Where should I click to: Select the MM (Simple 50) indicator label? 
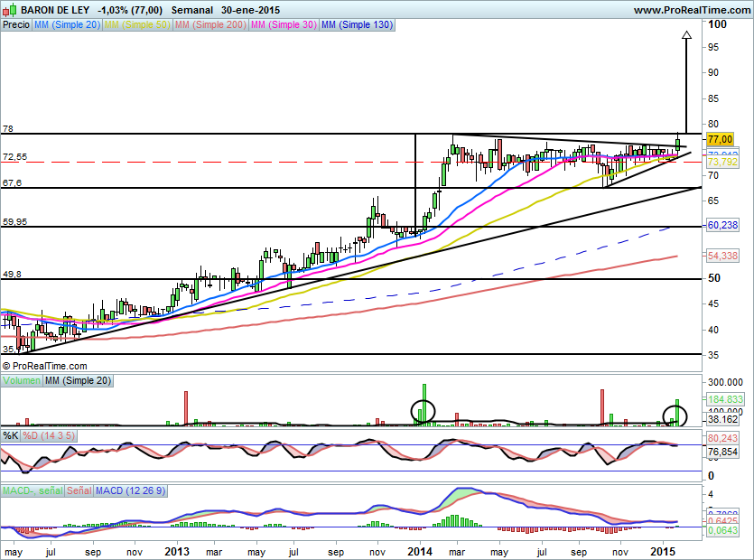[x=136, y=25]
